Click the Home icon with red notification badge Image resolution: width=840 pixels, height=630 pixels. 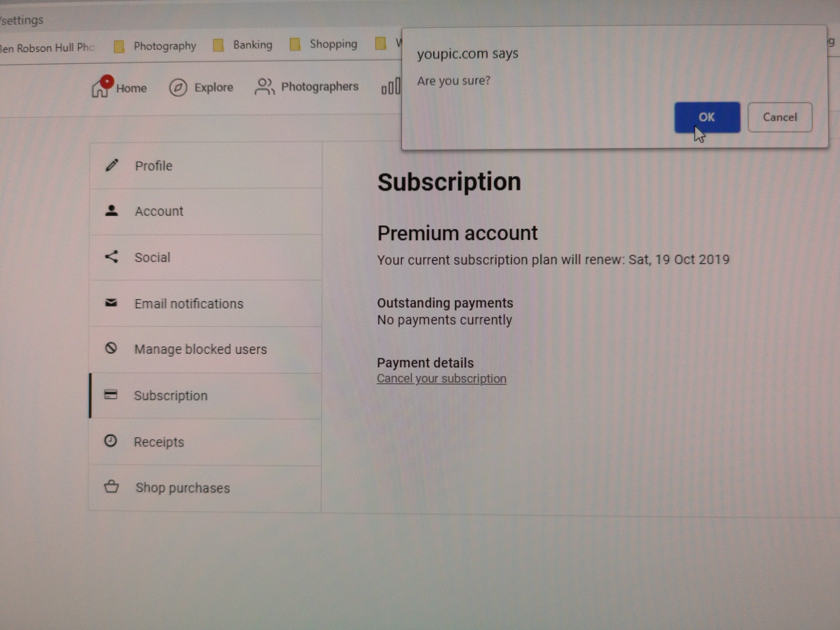pyautogui.click(x=101, y=87)
